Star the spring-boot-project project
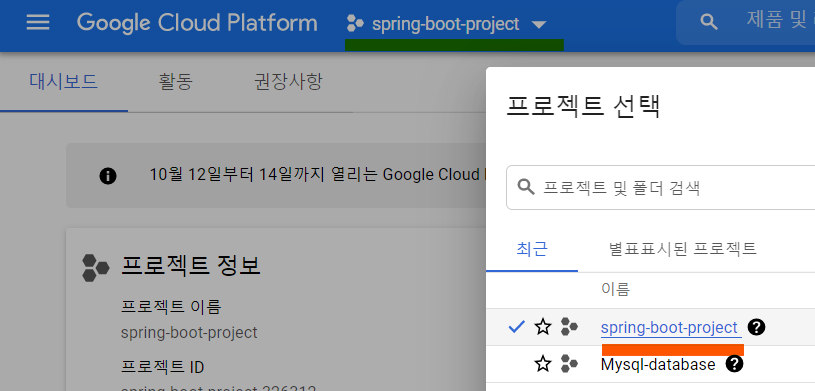Viewport: 815px width, 391px height. point(543,327)
